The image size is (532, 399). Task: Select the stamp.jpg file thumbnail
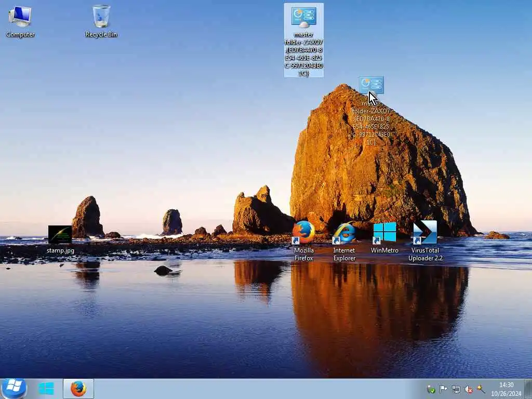coord(60,234)
